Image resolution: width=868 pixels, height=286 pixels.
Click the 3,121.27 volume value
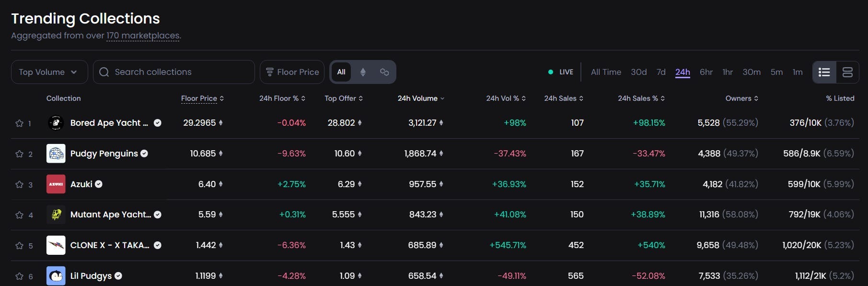click(422, 123)
